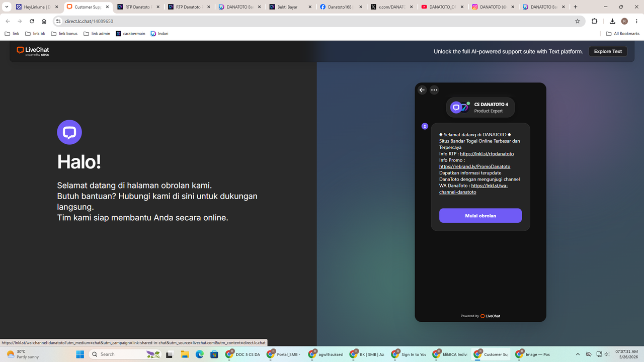Switch to the DANATOTO Instagram tab
The width and height of the screenshot is (644, 362).
493,7
